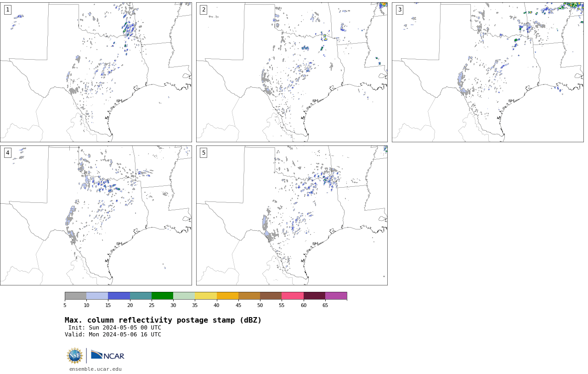Image resolution: width=588 pixels, height=374 pixels.
Task: Click the colorbar tick label 35
Action: coord(195,306)
